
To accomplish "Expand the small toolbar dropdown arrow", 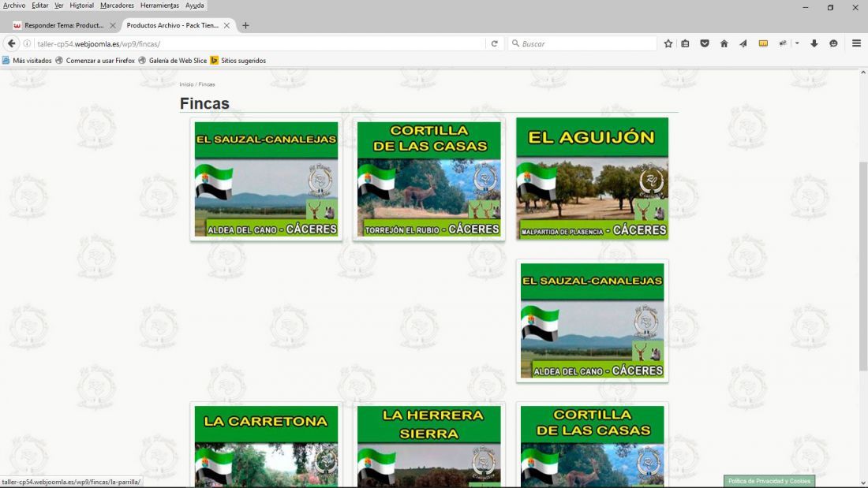I will tap(797, 43).
